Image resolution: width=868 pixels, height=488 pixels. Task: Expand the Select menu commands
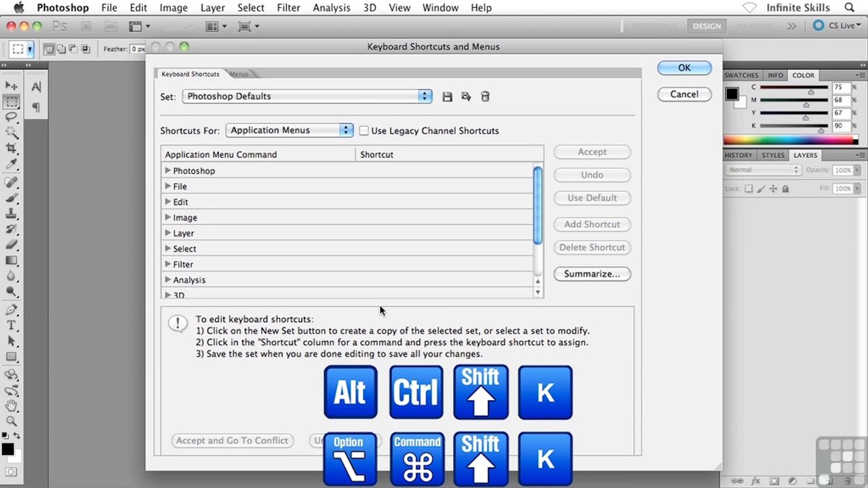167,249
